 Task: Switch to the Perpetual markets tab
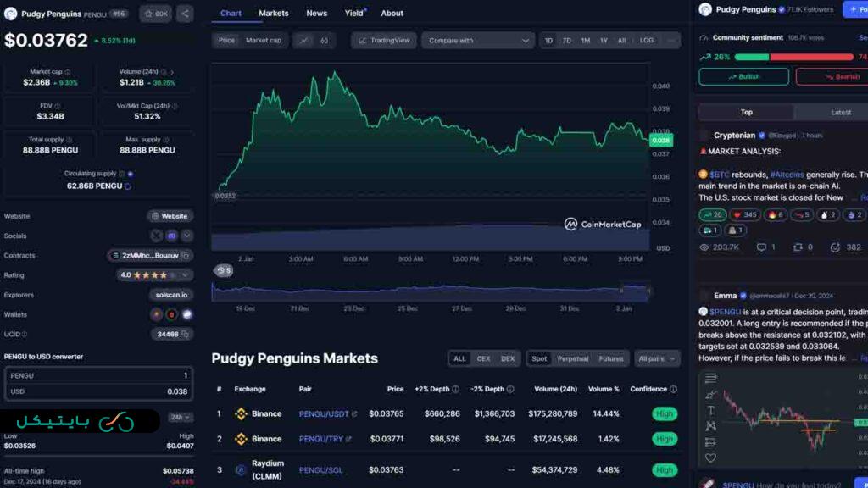pyautogui.click(x=572, y=358)
